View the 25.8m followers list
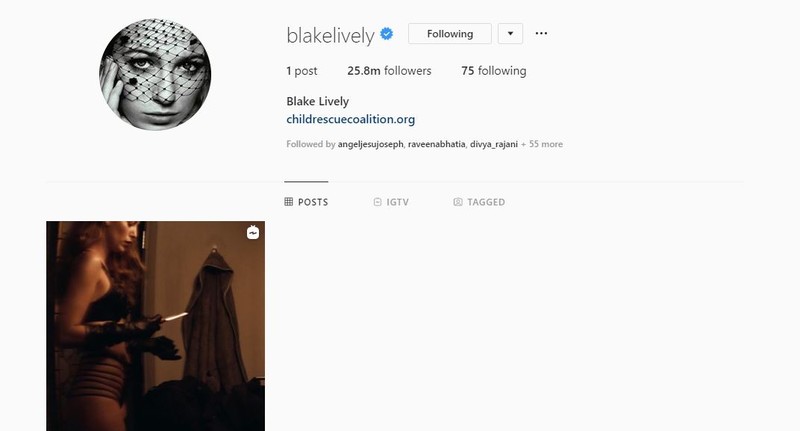The image size is (800, 431). pos(389,71)
